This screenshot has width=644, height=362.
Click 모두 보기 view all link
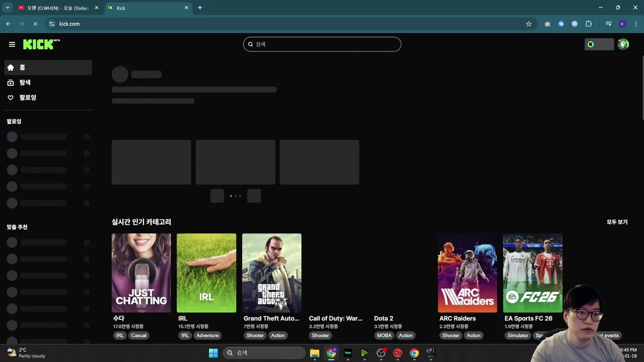(617, 222)
